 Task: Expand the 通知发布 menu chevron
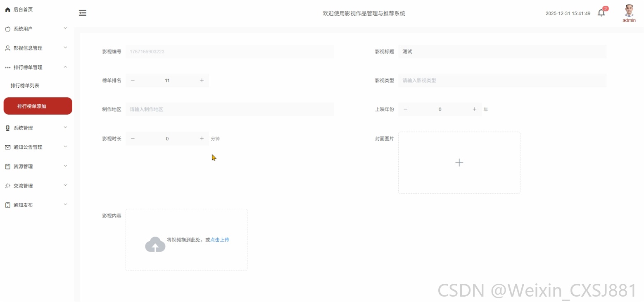[65, 204]
